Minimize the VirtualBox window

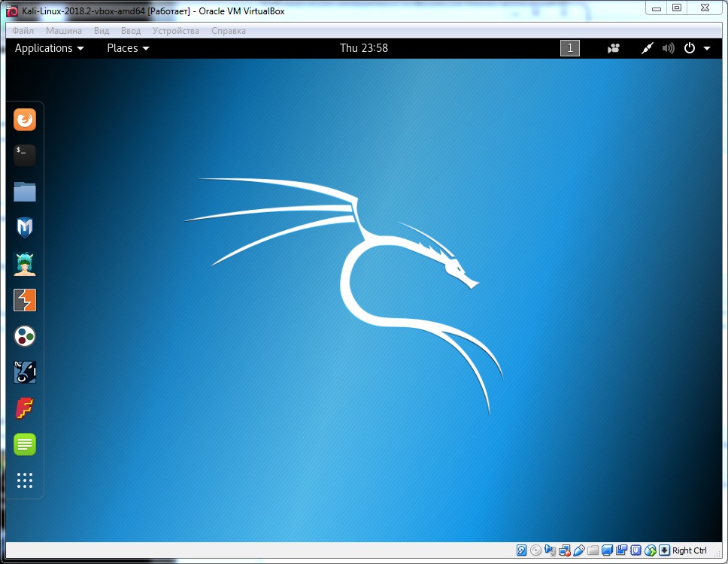[657, 8]
